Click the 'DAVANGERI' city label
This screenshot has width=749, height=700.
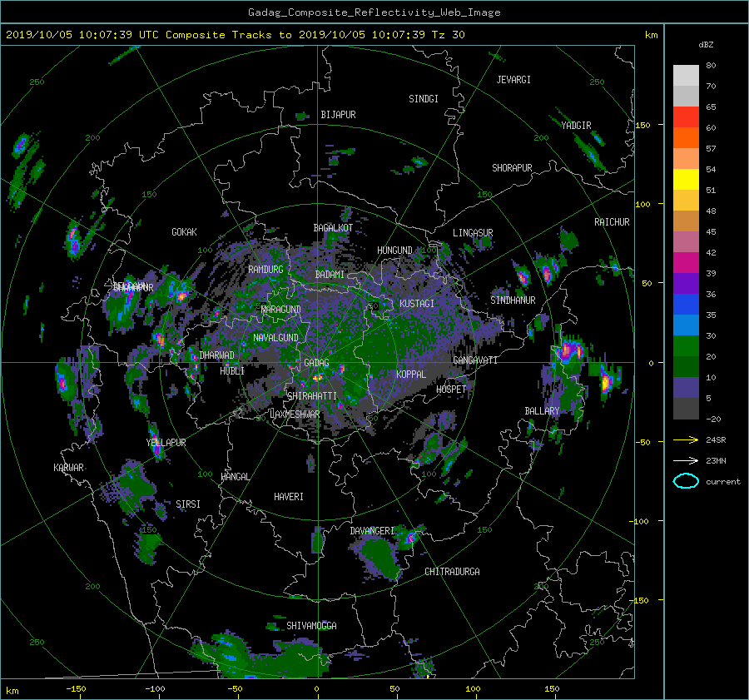(372, 531)
